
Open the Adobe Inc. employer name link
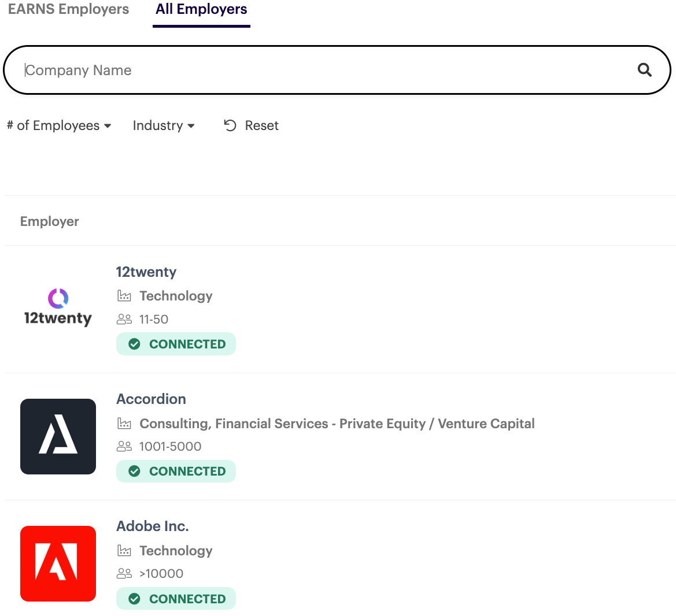pos(153,526)
